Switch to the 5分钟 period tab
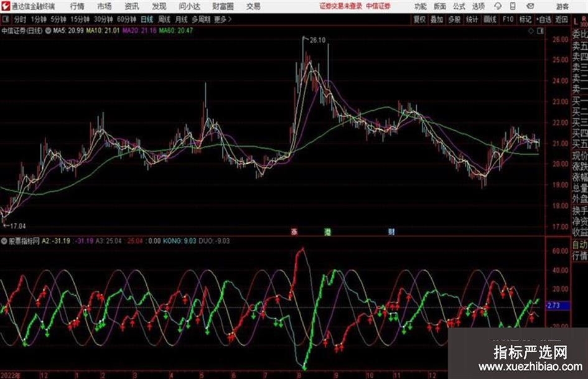Viewport: 588px width, 379px height. tap(58, 19)
